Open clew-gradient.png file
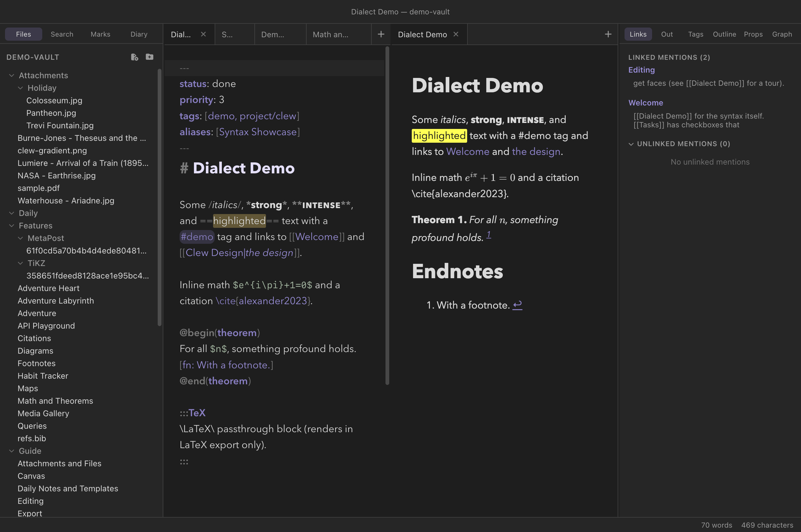Viewport: 801px width, 532px height. (52, 151)
